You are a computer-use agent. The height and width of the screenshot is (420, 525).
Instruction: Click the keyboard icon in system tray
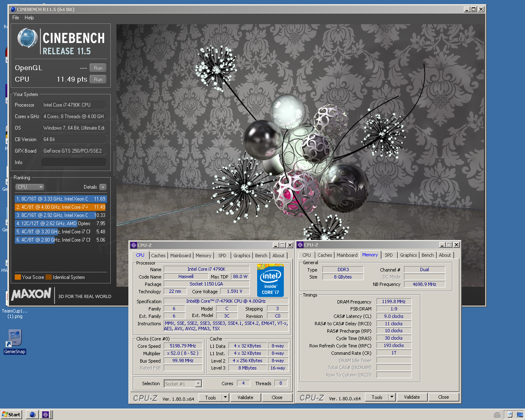(497, 415)
